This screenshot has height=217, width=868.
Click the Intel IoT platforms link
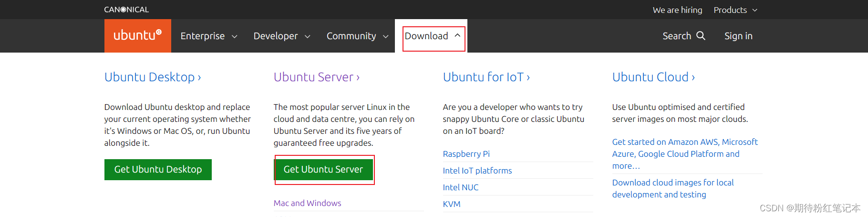click(477, 171)
